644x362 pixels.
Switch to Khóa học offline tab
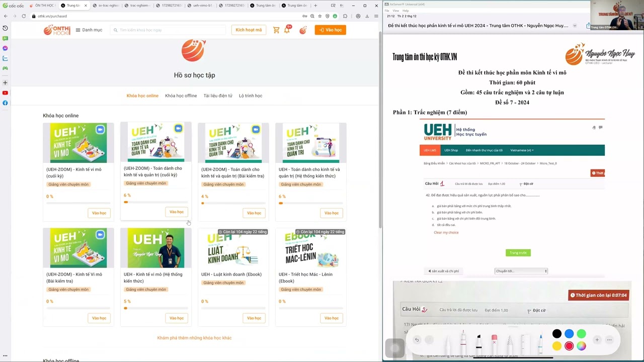point(181,96)
